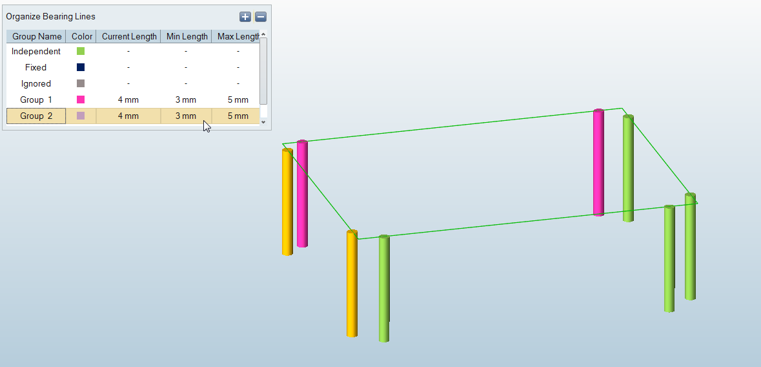Screen dimensions: 761x367
Task: Edit Group 2 Min Length value
Action: [186, 116]
